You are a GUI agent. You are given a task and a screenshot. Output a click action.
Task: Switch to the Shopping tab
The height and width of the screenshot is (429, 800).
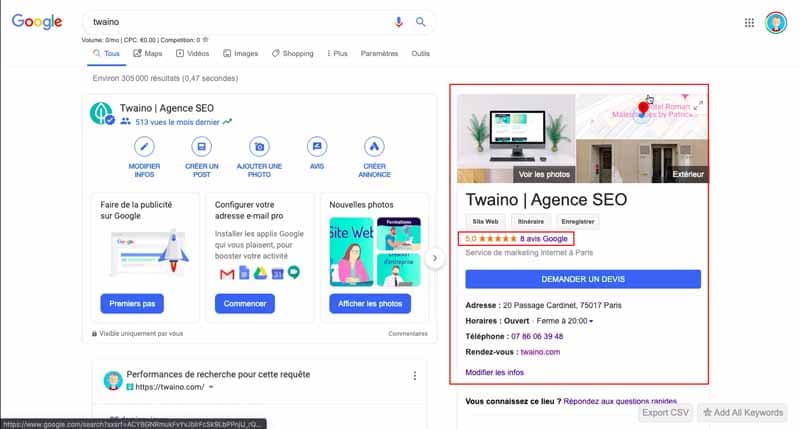click(293, 54)
